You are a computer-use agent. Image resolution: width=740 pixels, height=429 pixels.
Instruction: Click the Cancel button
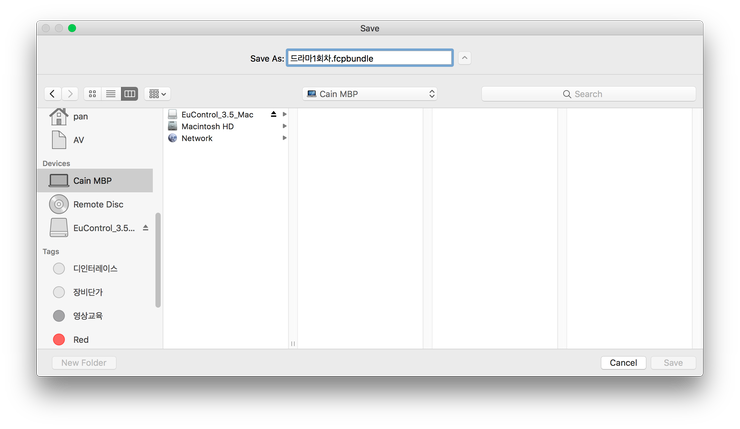(623, 362)
